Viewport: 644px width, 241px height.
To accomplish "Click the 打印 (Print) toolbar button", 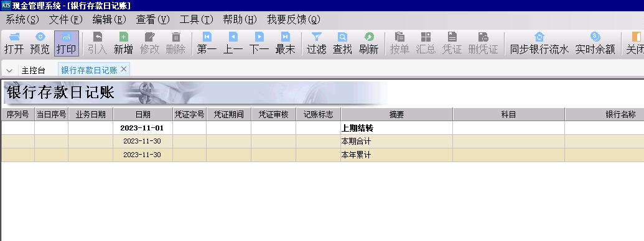I will point(66,43).
